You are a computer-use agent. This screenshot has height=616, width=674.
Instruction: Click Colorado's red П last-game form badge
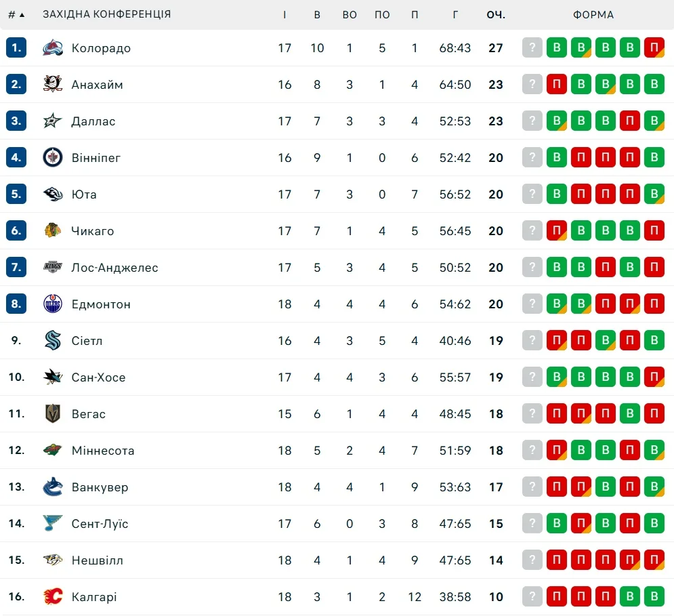coord(654,48)
